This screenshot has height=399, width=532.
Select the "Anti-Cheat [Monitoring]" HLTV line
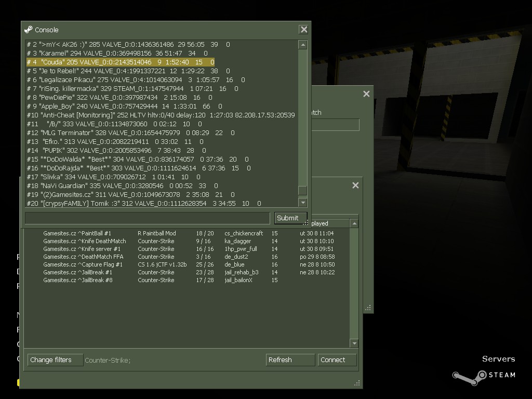tap(161, 115)
